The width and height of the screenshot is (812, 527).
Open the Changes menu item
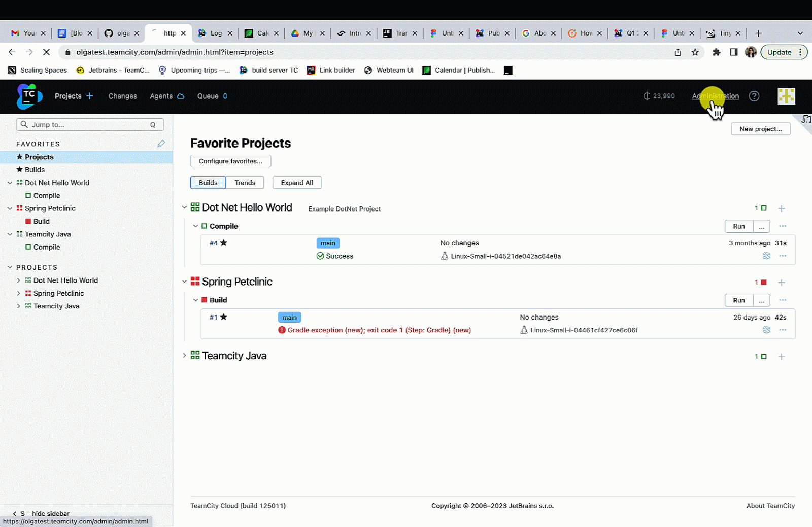point(122,96)
